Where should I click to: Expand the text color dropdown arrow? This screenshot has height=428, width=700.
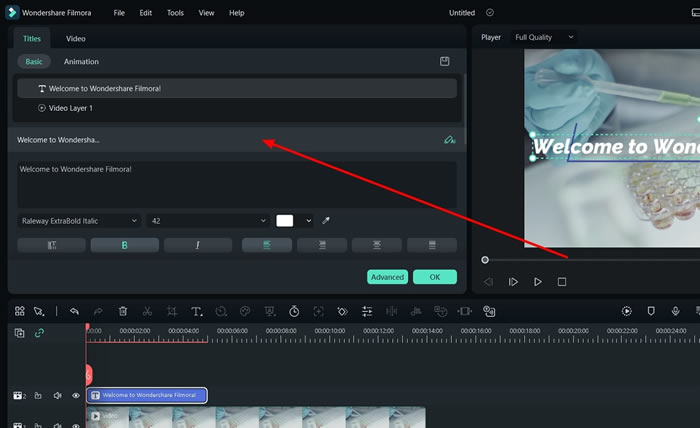coord(308,221)
